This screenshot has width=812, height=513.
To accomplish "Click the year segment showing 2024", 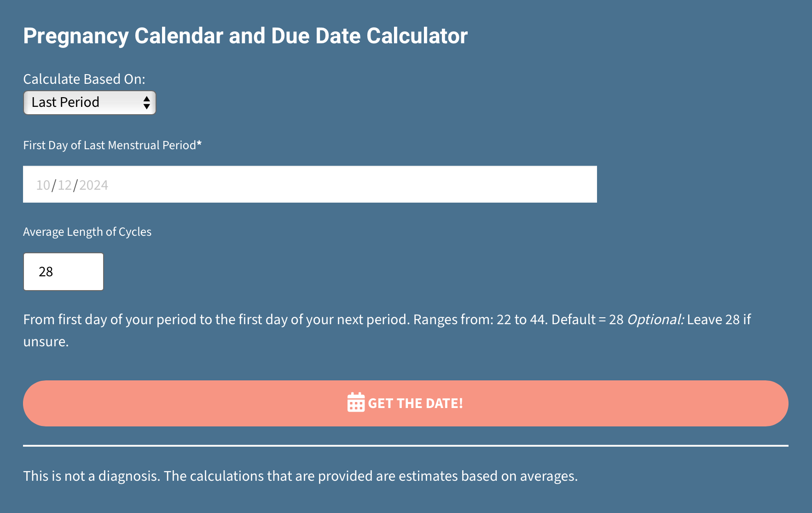I will pyautogui.click(x=94, y=184).
